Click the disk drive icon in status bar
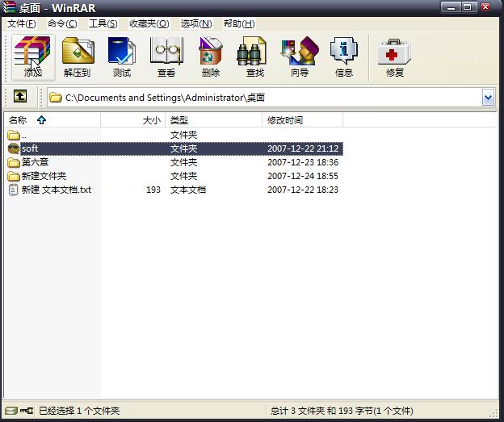Screen dimensions: 504x422 [11, 411]
